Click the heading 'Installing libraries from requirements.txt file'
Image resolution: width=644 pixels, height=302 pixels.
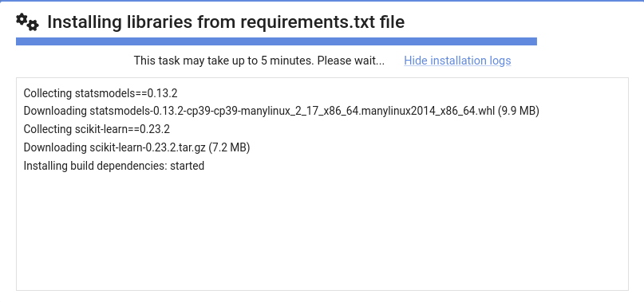pos(226,22)
